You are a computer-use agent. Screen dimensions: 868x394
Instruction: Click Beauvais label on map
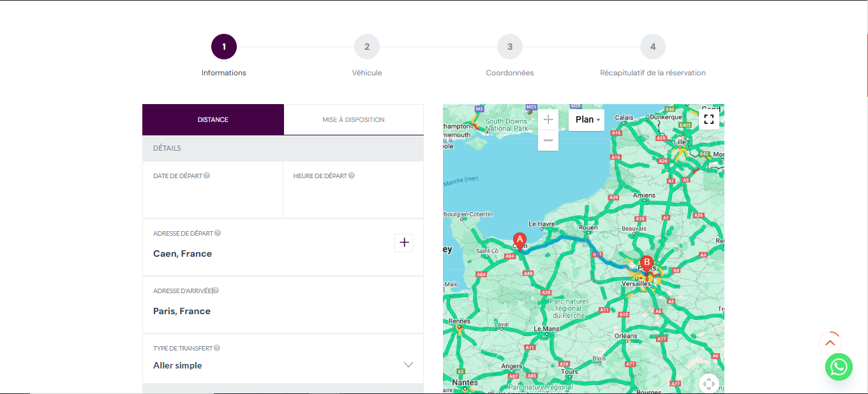pos(634,229)
